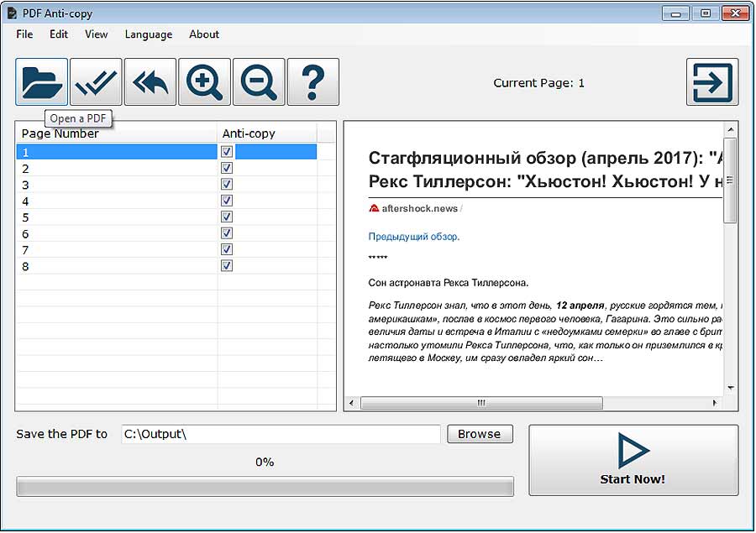
Task: Click the preview scroll left arrow
Action: coord(351,403)
